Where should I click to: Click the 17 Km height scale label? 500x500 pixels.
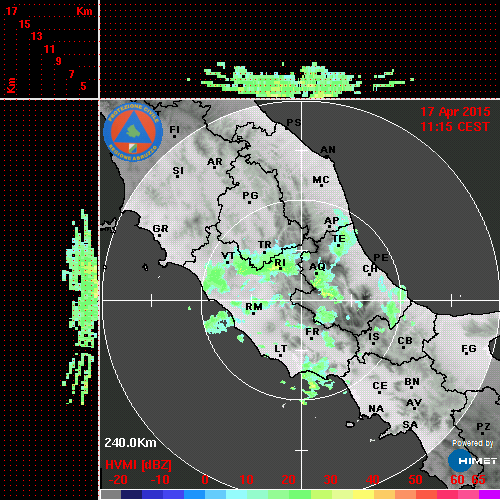[x=11, y=11]
